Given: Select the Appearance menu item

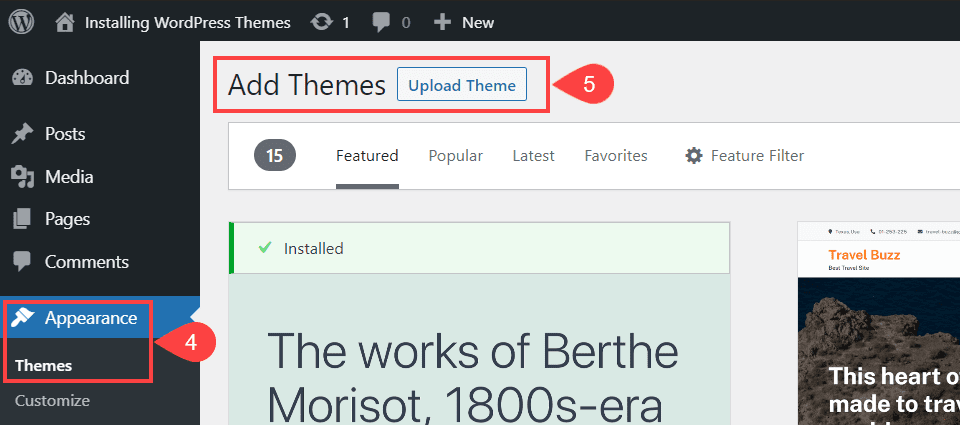Looking at the screenshot, I should click(x=91, y=318).
